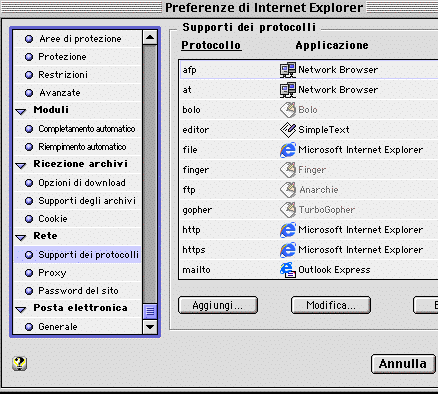Click the bullet icon beside Generale
438x394 pixels.
tap(29, 327)
